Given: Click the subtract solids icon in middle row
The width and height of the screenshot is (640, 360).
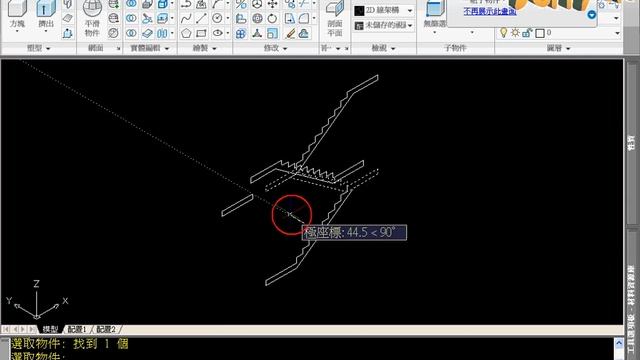Looking at the screenshot, I should [131, 18].
